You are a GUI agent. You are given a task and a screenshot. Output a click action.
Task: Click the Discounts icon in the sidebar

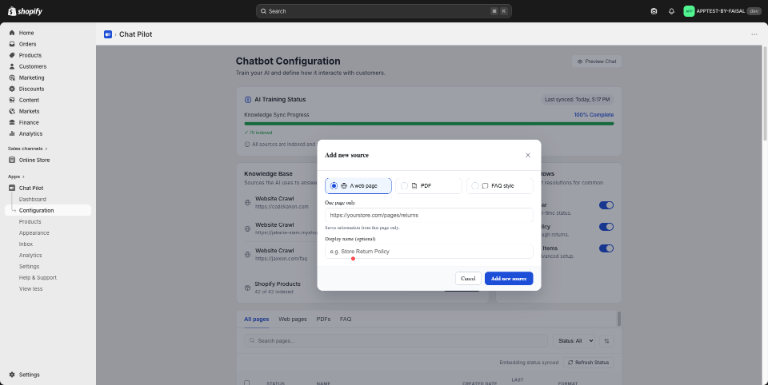(12, 89)
